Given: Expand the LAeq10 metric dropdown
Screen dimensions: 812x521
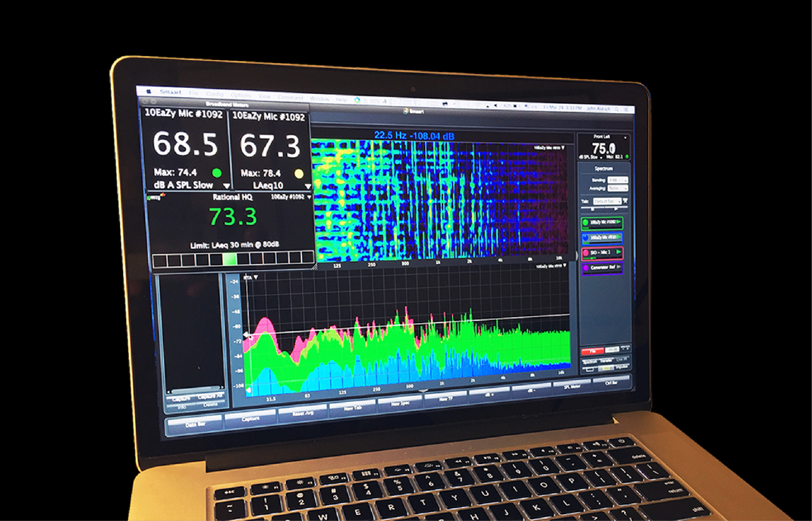Looking at the screenshot, I should point(307,187).
